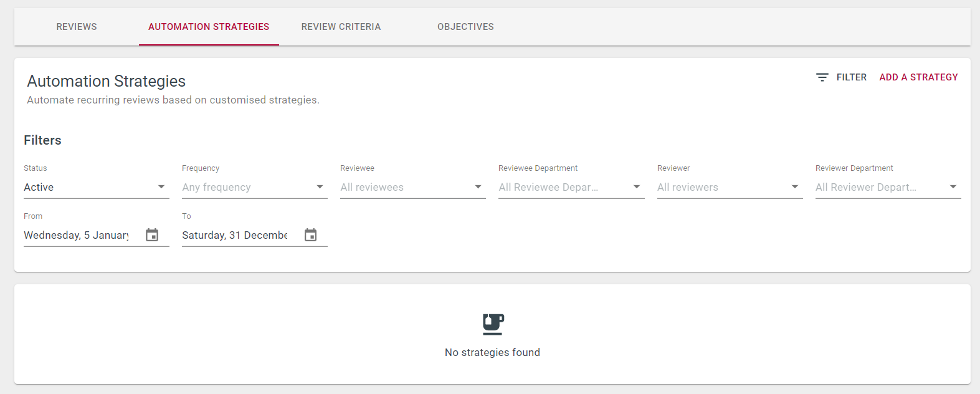Open the Reviewee dropdown

point(413,187)
